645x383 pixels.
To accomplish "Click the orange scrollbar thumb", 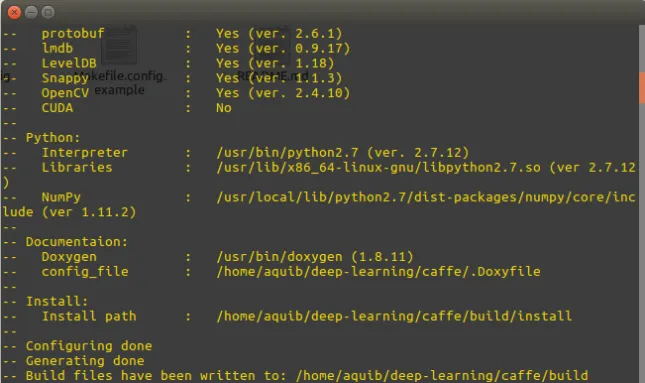I will (642, 88).
